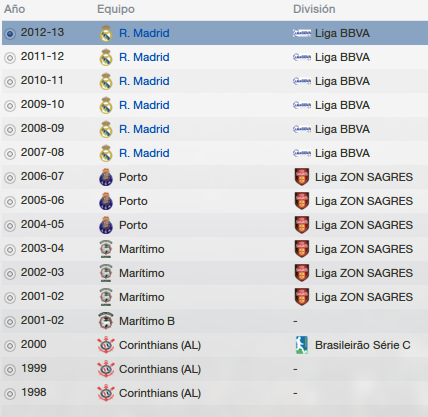Click the Real Madrid crest in 2012-13 row
This screenshot has width=428, height=417.
[x=106, y=33]
